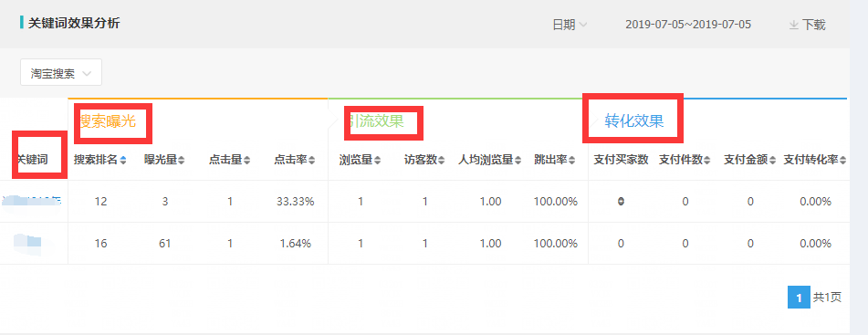Open the blurred keyword link in rank 12 row
This screenshot has height=335, width=868.
pos(31,202)
